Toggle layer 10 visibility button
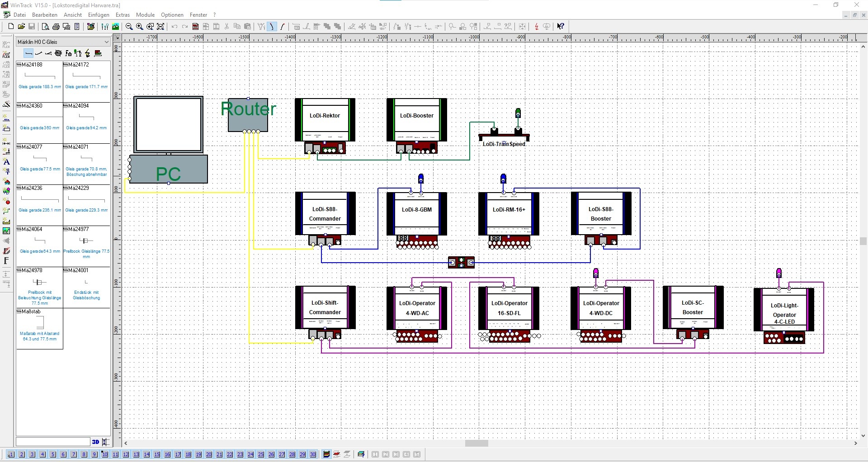Image resolution: width=868 pixels, height=462 pixels. pyautogui.click(x=105, y=454)
